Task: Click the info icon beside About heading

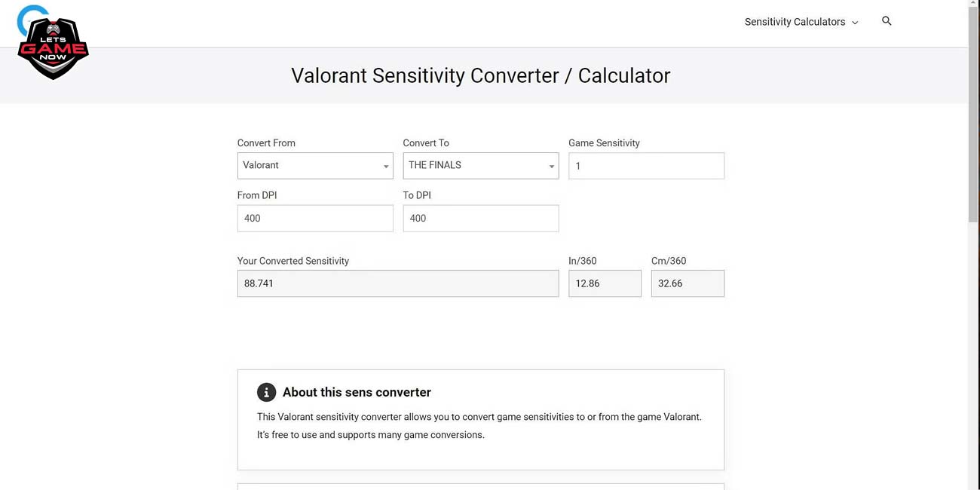Action: pyautogui.click(x=266, y=392)
